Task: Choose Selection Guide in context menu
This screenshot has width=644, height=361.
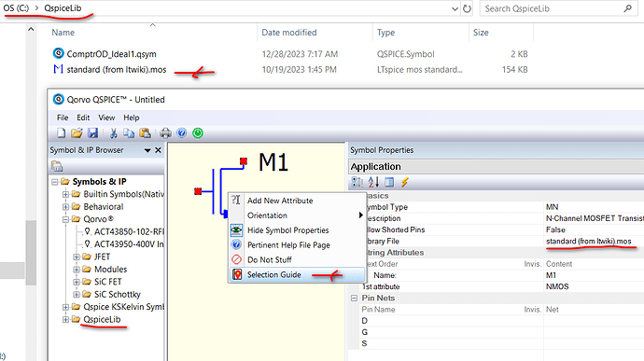Action: 297,274
